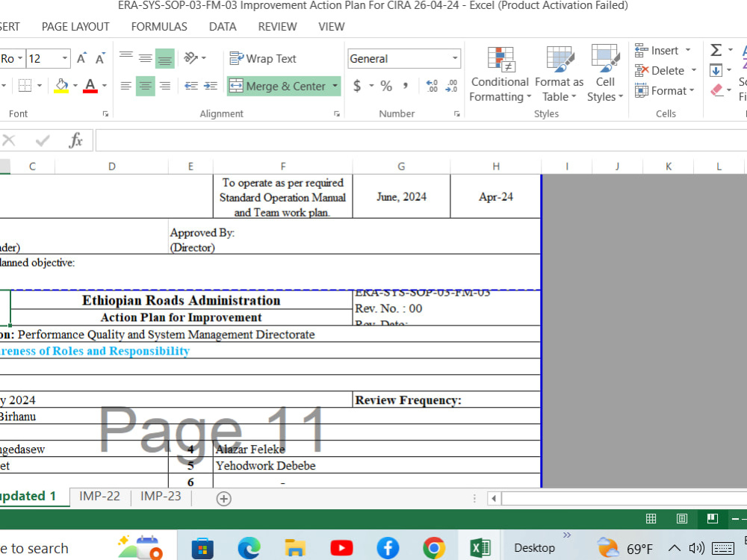Click the Clear eraser icon
This screenshot has width=747, height=560.
pos(717,90)
